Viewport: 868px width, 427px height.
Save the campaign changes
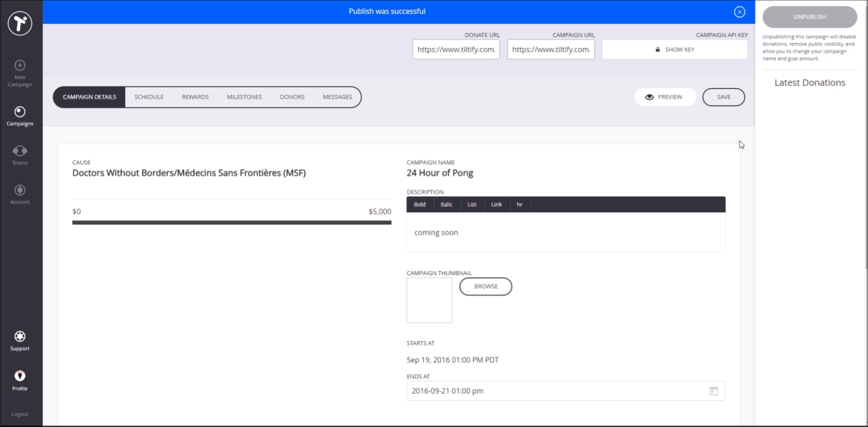click(723, 97)
